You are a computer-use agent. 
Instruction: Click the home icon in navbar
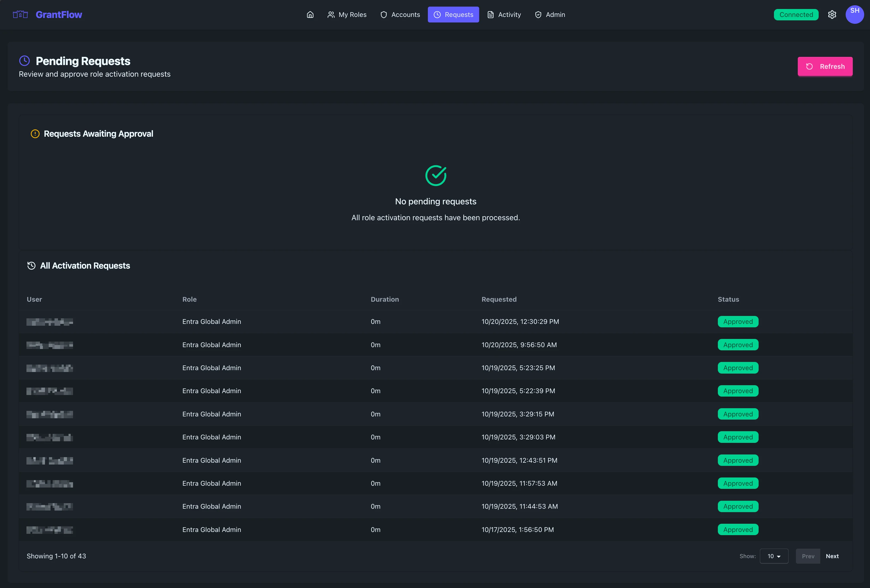[x=310, y=15]
